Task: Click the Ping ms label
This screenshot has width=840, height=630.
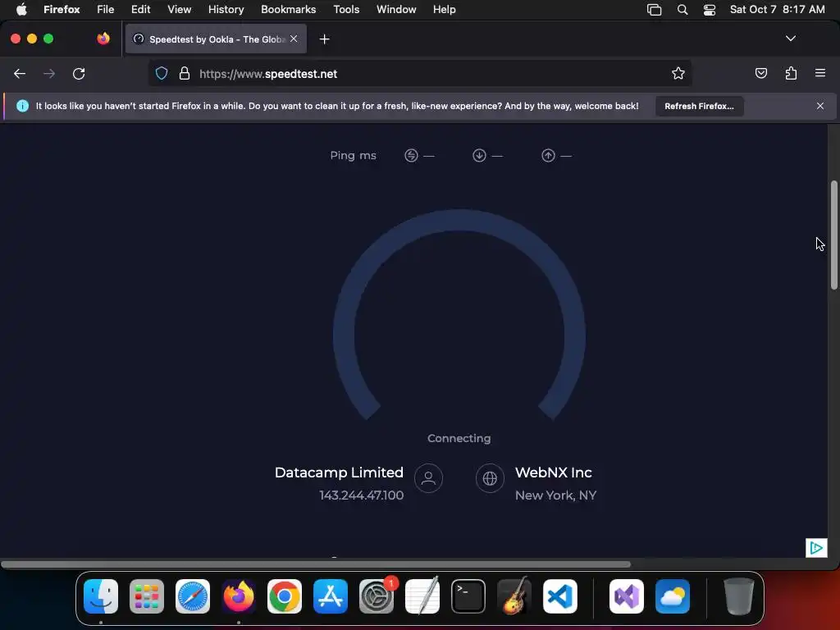Action: [x=353, y=155]
